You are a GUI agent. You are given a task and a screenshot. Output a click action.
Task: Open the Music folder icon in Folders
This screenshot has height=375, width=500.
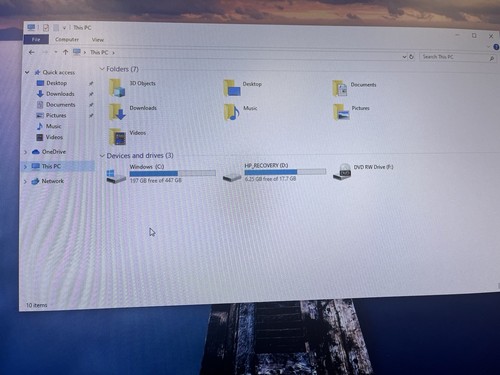[232, 112]
